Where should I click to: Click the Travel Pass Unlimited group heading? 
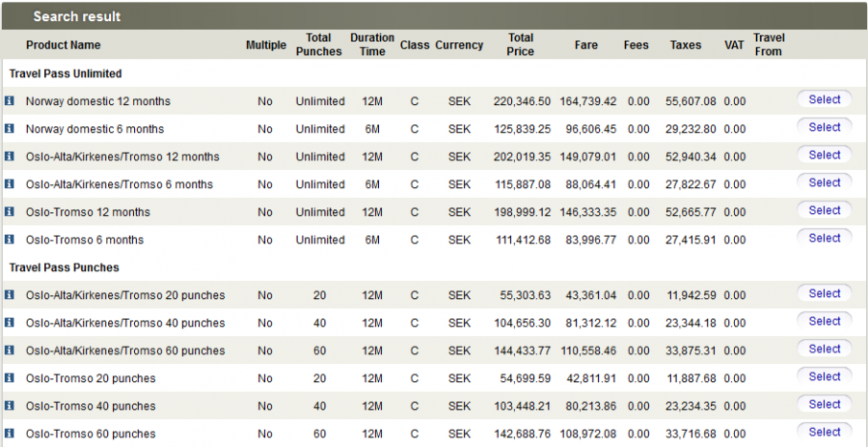point(66,73)
